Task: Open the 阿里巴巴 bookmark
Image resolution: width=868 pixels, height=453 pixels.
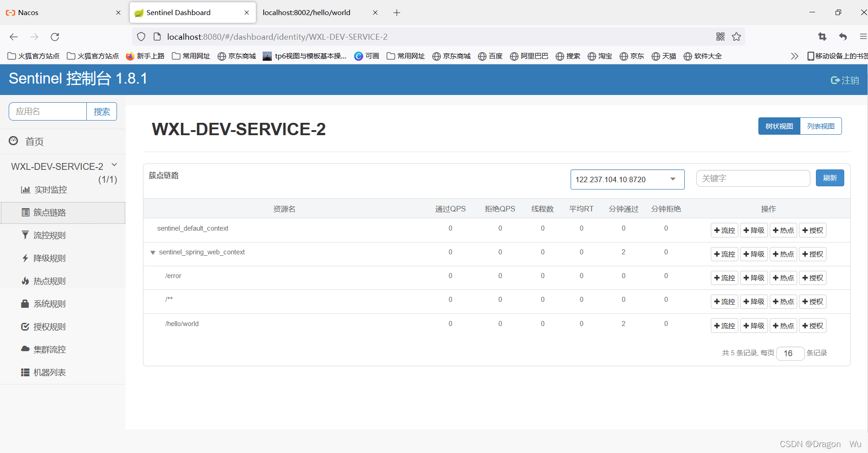Action: click(529, 56)
